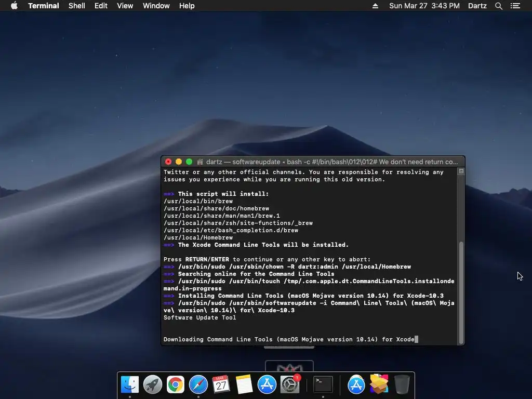
Task: Click Terminal icon in the Dock
Action: pyautogui.click(x=323, y=384)
